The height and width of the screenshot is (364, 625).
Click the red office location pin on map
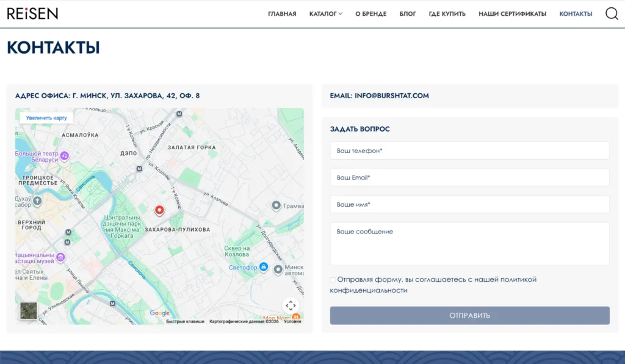pyautogui.click(x=159, y=210)
